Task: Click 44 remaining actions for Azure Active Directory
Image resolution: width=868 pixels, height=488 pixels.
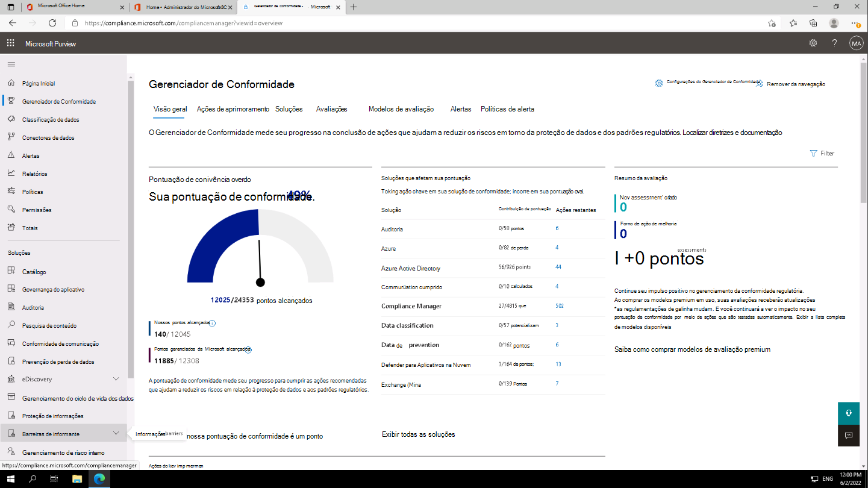Action: coord(558,267)
